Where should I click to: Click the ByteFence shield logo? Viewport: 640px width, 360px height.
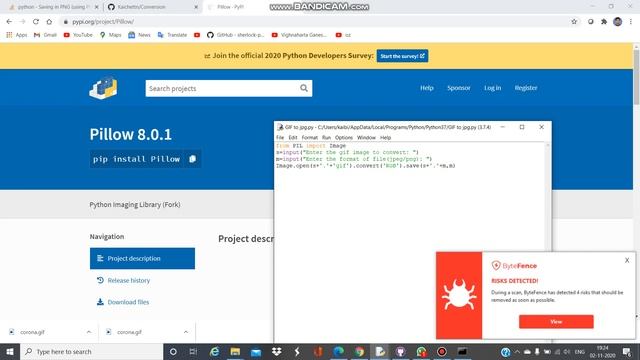(496, 265)
